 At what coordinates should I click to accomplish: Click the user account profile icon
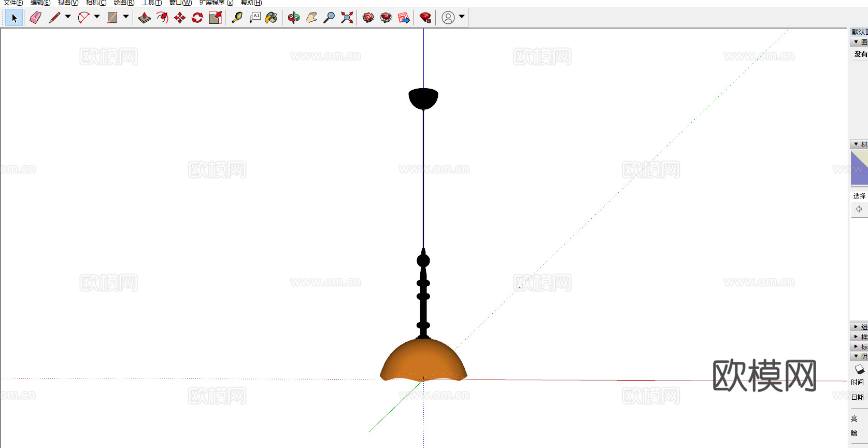coord(448,18)
